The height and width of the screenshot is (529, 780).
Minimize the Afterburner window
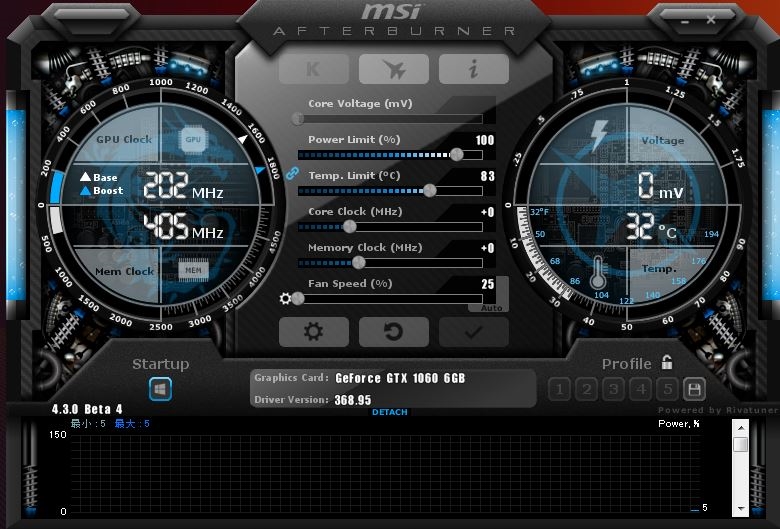click(685, 21)
